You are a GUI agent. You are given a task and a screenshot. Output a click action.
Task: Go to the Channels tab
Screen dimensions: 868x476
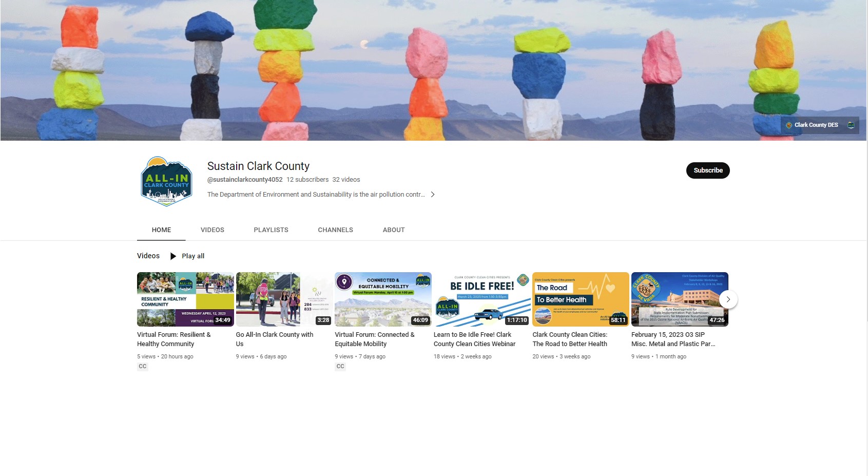[x=335, y=230]
